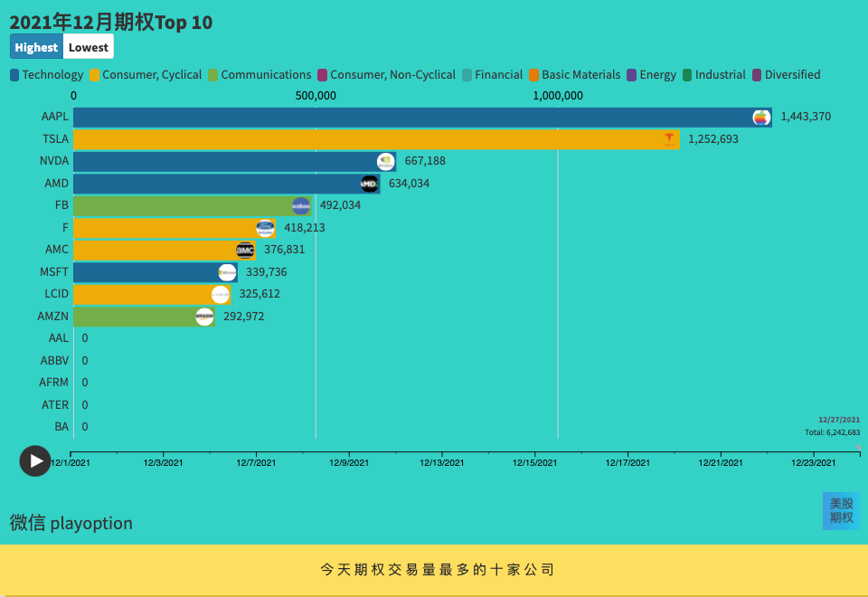Click the yellow banner 今天期权交易量最多的十家公司
Viewport: 868px width, 597px height.
pos(434,570)
